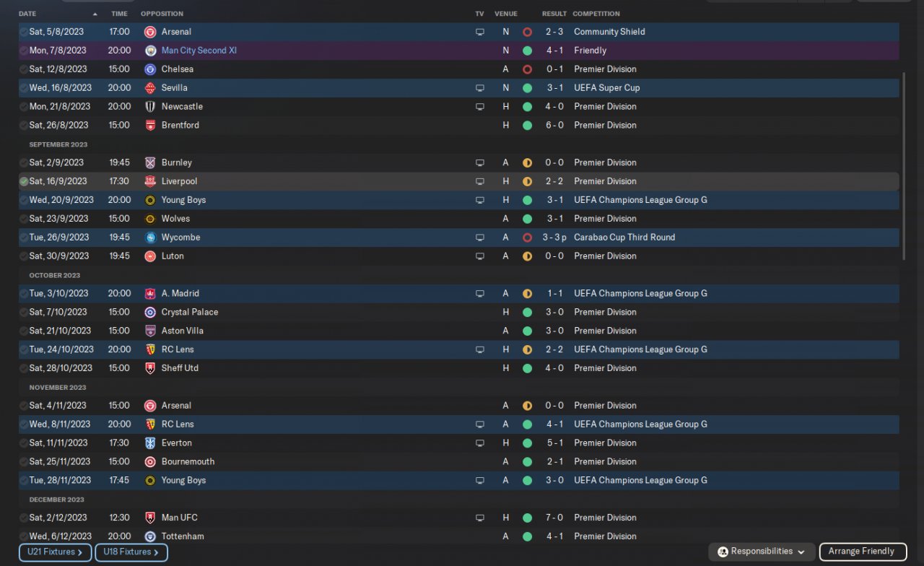Toggle the check circle next to Sat, 5/8/2023
The image size is (924, 566).
pyautogui.click(x=24, y=32)
